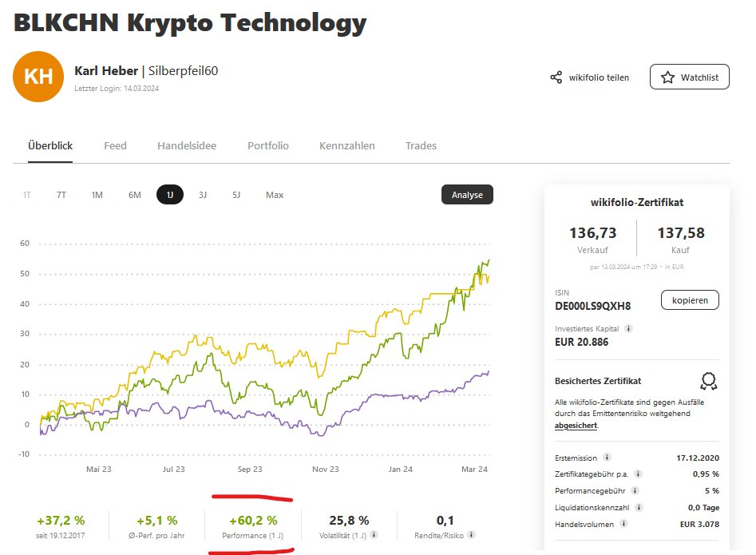Click the wikifolio-Zertifikat heading

(x=637, y=203)
